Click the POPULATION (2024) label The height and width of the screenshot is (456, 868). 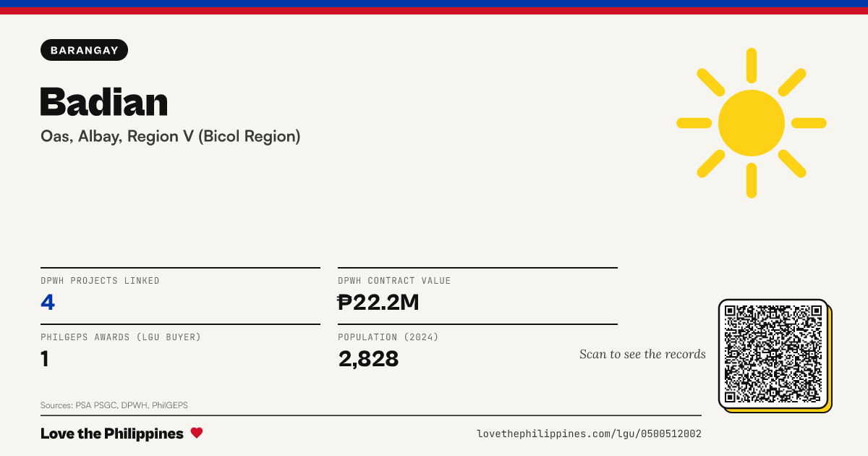tap(388, 337)
